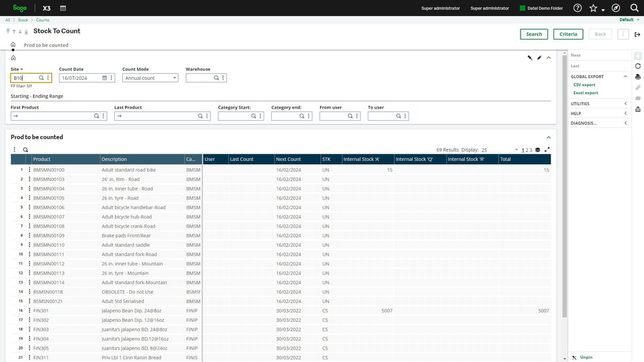The height and width of the screenshot is (362, 644).
Task: Open favorites dropdown arrow
Action: [603, 9]
